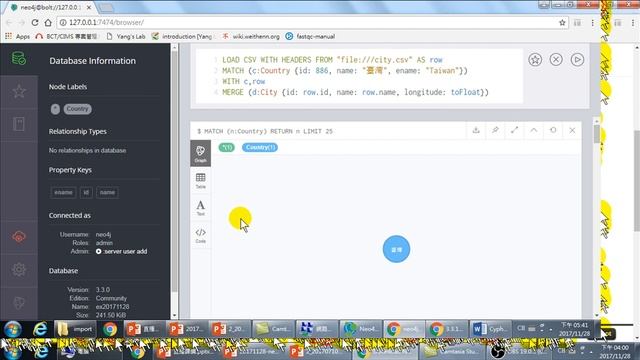Export result with download icon
Screen dimensions: 640x360
pos(476,131)
